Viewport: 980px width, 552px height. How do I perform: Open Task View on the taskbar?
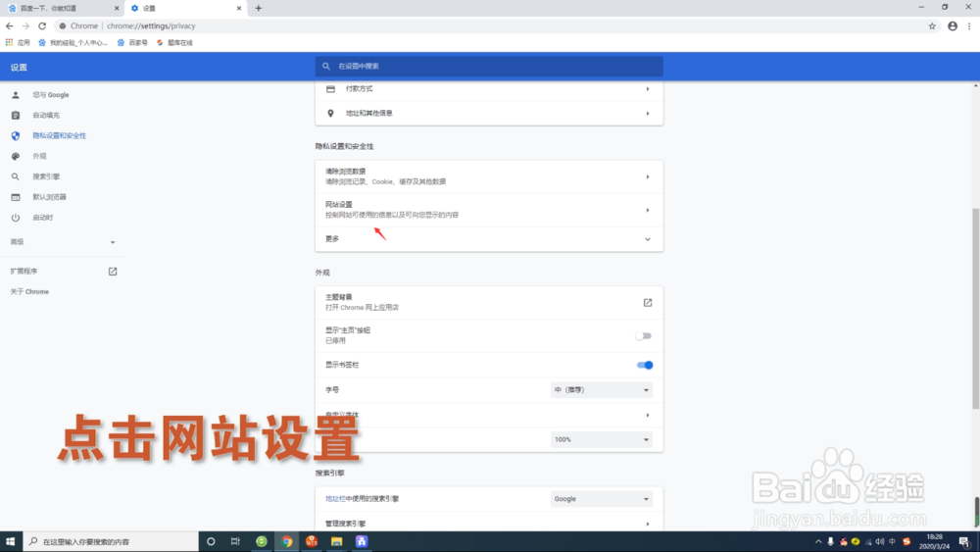[235, 541]
